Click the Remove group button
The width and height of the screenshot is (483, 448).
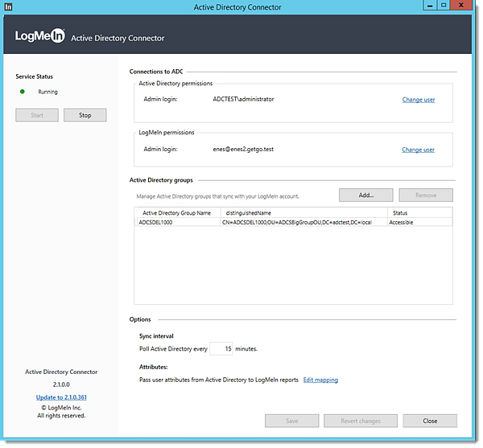point(426,195)
